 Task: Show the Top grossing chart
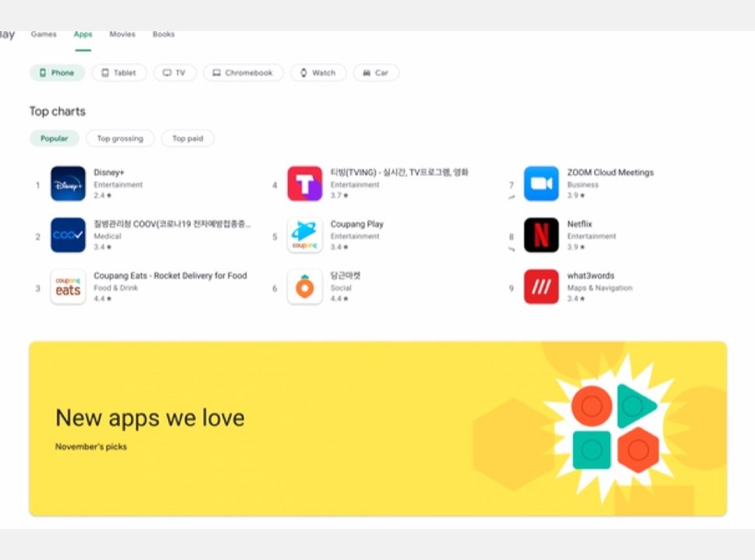point(121,138)
